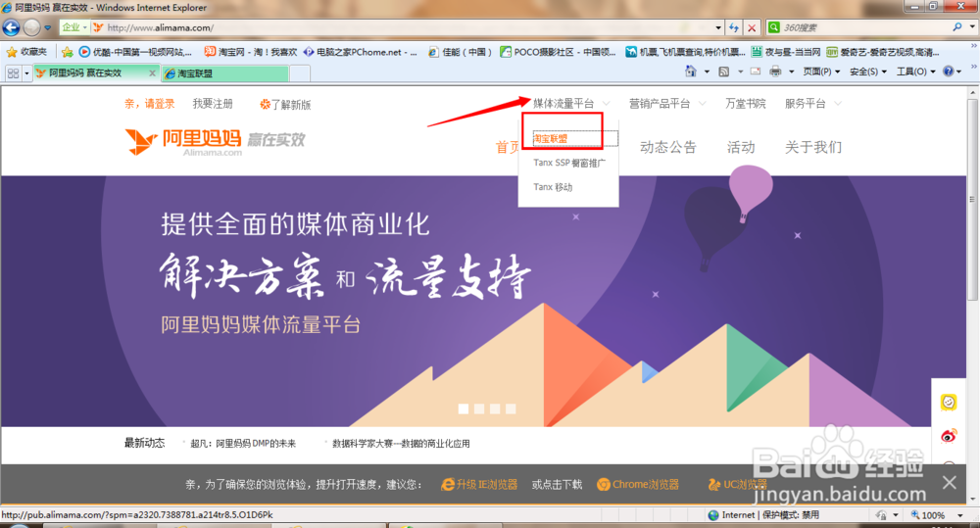Open the 电脑之家PChome.net bookmark

tap(360, 52)
